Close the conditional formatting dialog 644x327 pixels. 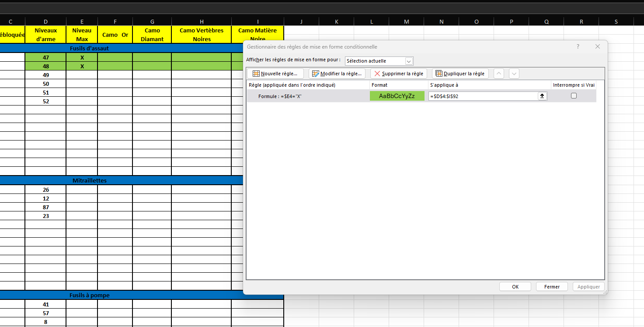click(x=597, y=46)
